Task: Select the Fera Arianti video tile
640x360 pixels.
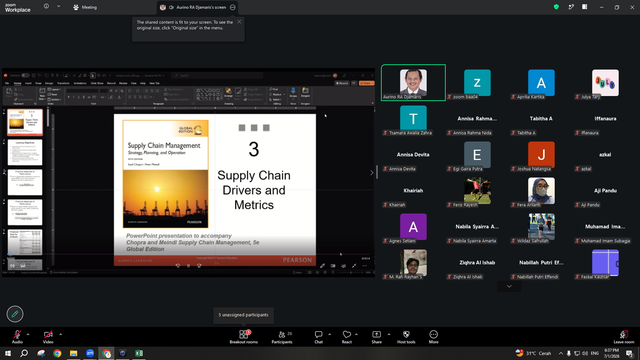Action: [x=541, y=191]
